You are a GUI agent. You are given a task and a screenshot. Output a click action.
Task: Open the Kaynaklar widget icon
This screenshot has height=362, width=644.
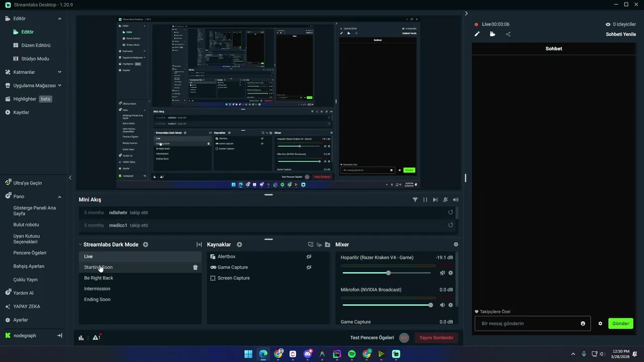click(319, 244)
